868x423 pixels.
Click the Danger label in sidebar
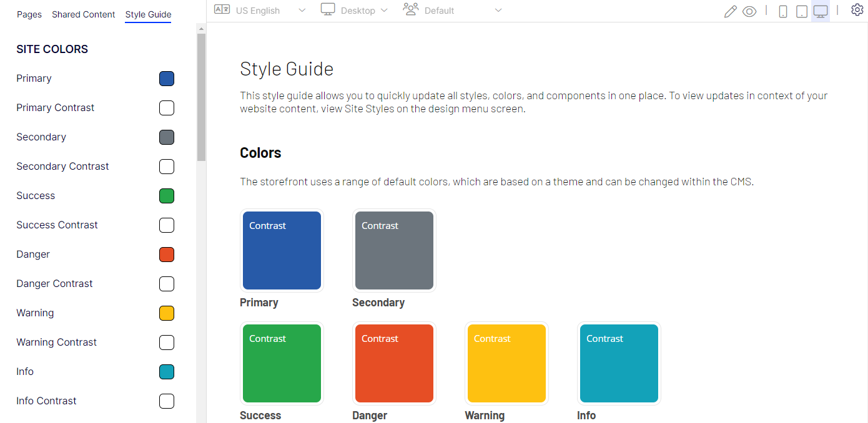click(33, 254)
